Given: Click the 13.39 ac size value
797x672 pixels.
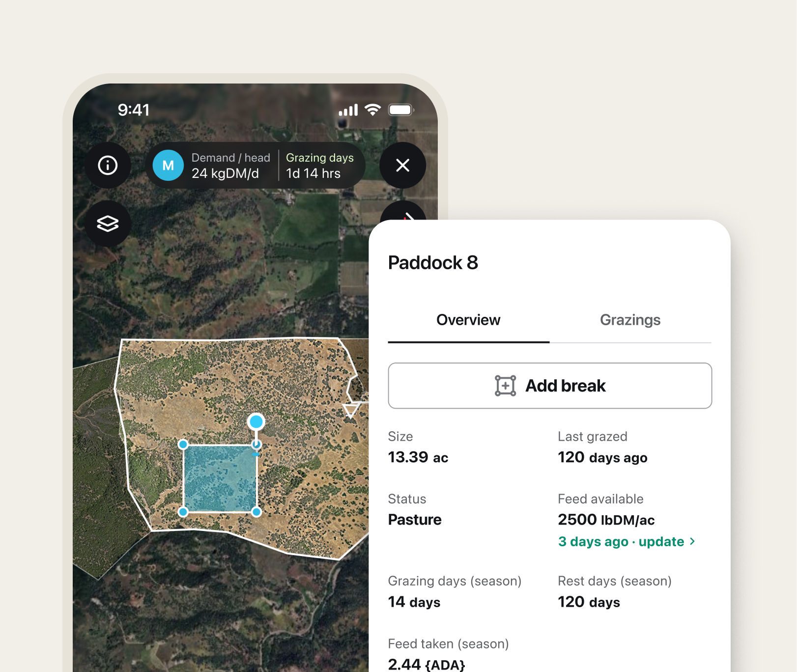Looking at the screenshot, I should pos(418,457).
